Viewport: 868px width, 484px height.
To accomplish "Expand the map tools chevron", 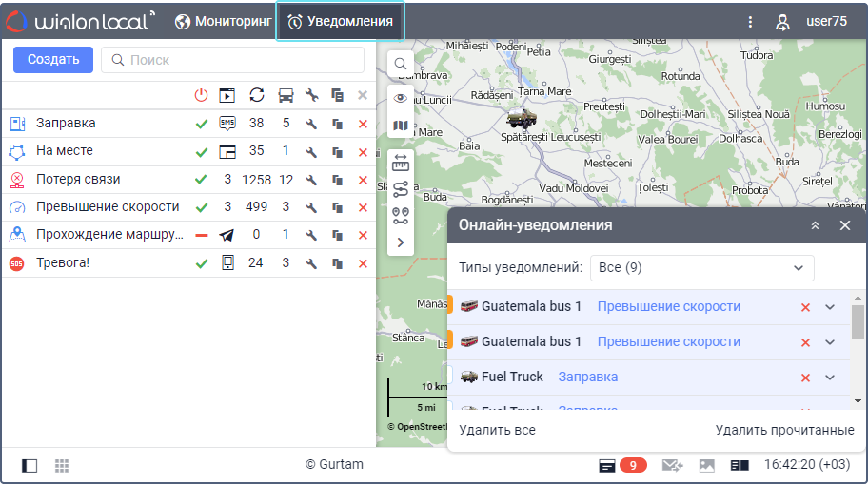I will pos(401,242).
